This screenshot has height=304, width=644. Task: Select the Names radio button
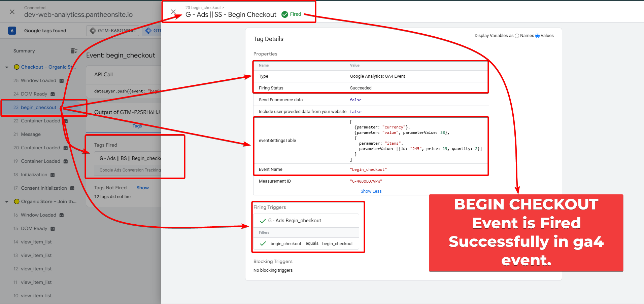pos(517,36)
